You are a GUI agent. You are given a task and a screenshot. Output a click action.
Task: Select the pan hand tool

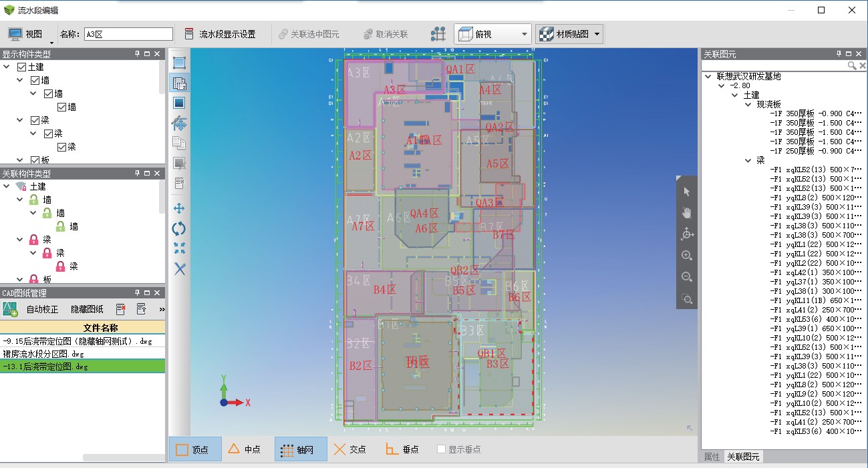pyautogui.click(x=686, y=213)
